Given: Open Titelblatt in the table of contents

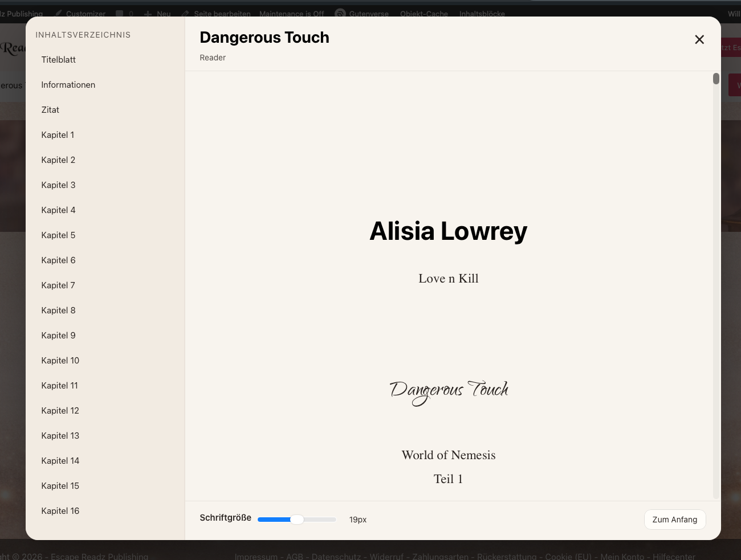Looking at the screenshot, I should click(x=58, y=60).
